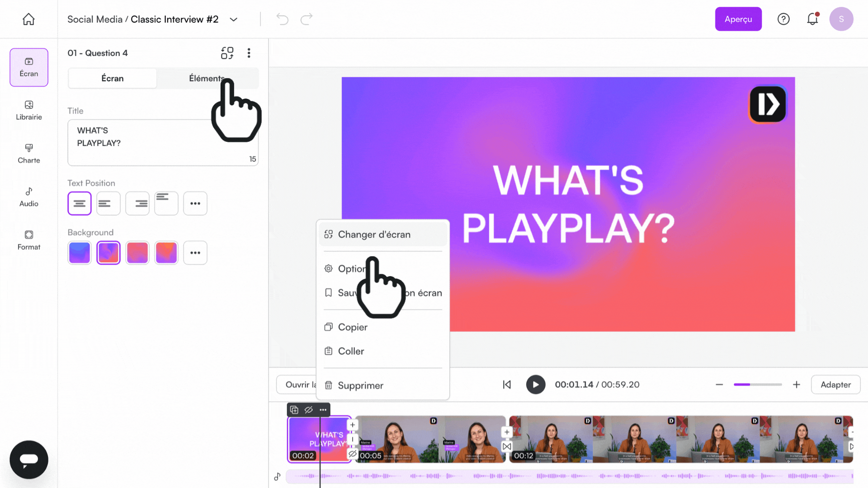Viewport: 868px width, 488px height.
Task: Click the Adapter button
Action: [x=835, y=385]
